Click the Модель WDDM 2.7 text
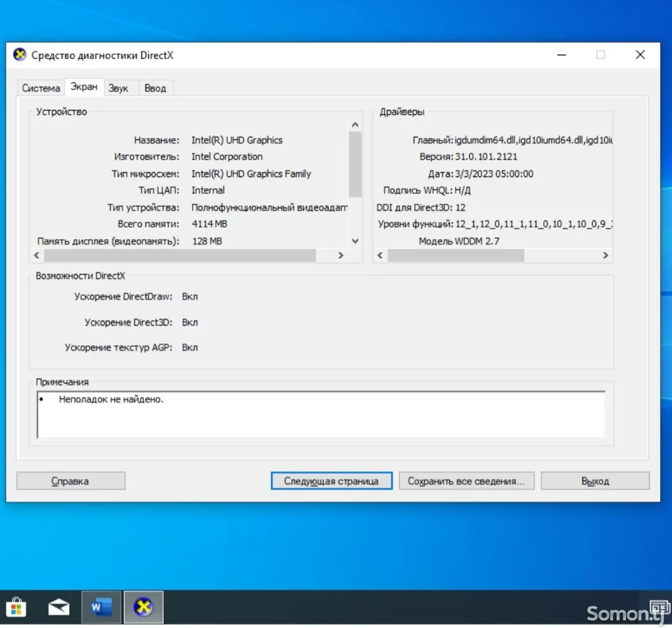Viewport: 672px width, 628px height. 459,241
